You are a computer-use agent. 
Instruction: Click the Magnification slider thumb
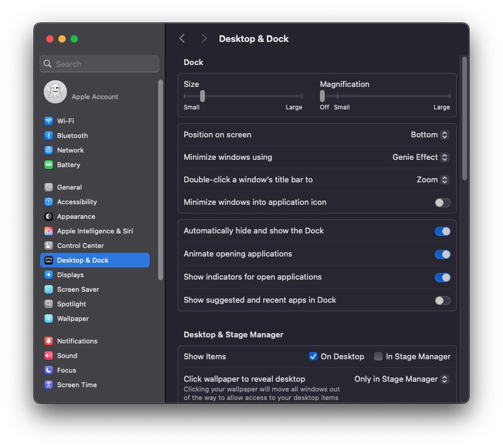click(322, 96)
